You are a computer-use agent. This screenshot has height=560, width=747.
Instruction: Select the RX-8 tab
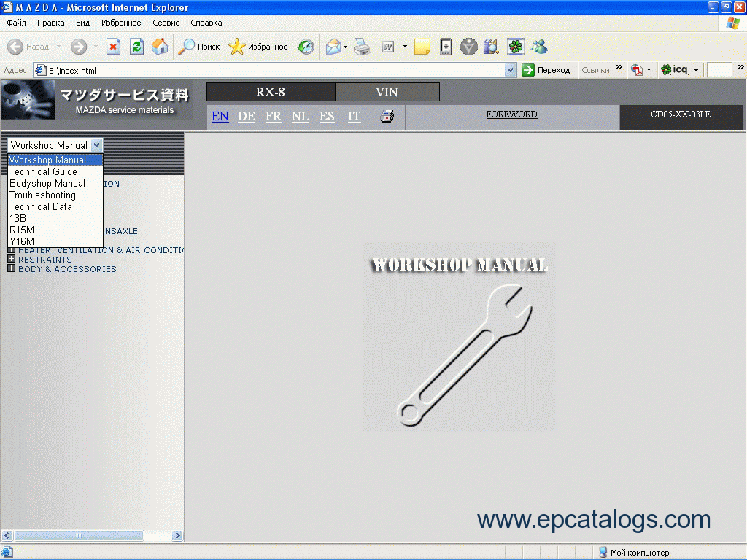coord(271,92)
